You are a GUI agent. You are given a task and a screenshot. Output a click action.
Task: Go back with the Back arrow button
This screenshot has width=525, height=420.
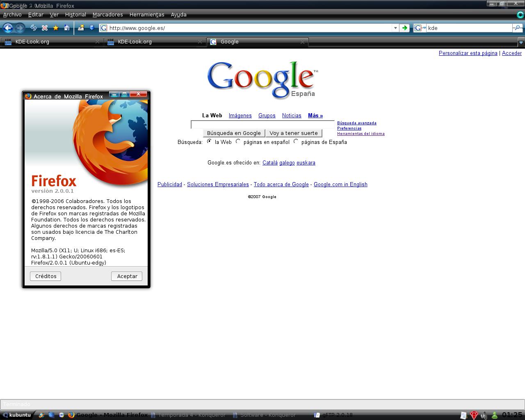[x=8, y=28]
